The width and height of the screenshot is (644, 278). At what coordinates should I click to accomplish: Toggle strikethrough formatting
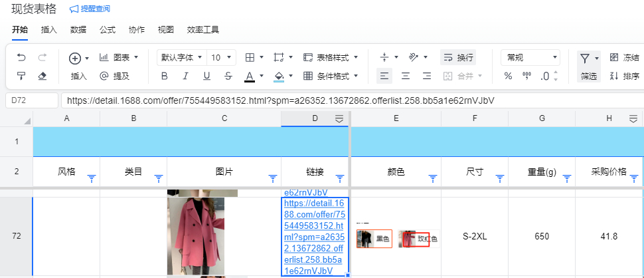228,76
